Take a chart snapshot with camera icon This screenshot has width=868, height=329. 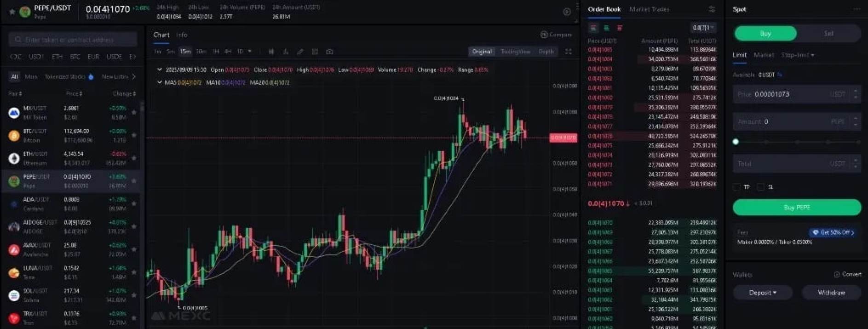[x=329, y=52]
